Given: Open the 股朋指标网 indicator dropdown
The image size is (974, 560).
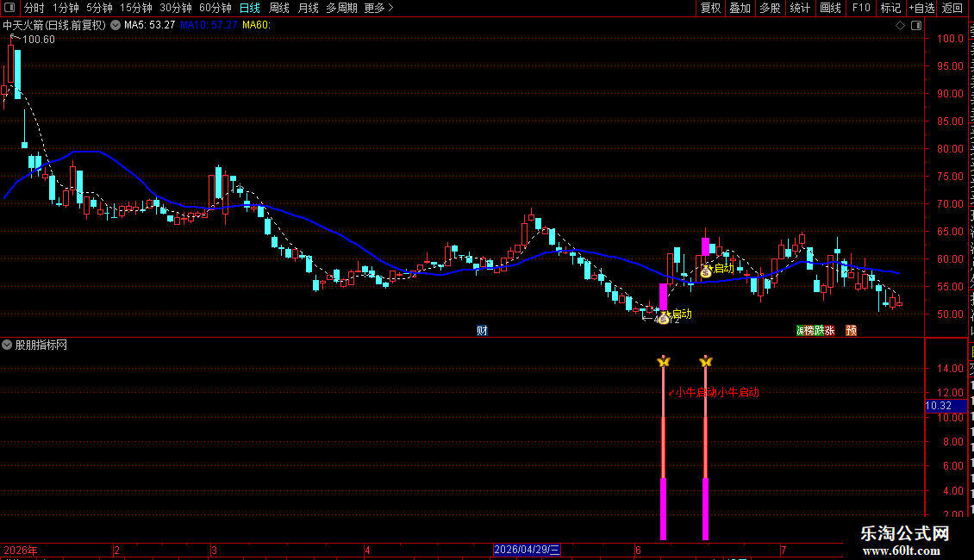Looking at the screenshot, I should point(7,345).
